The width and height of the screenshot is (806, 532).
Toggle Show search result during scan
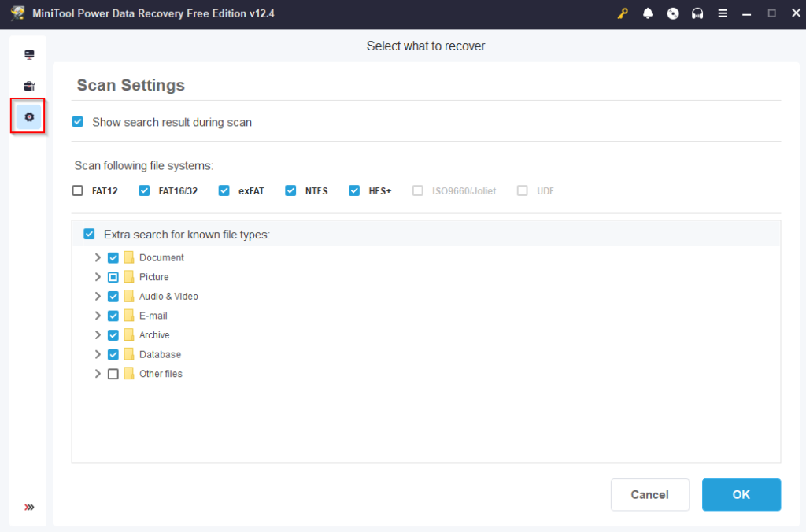(x=78, y=122)
